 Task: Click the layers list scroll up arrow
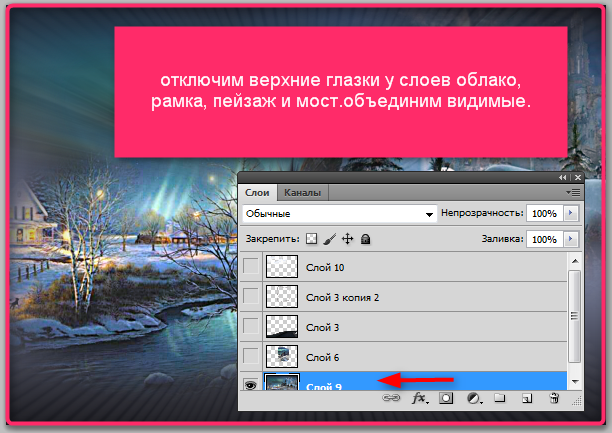(575, 261)
